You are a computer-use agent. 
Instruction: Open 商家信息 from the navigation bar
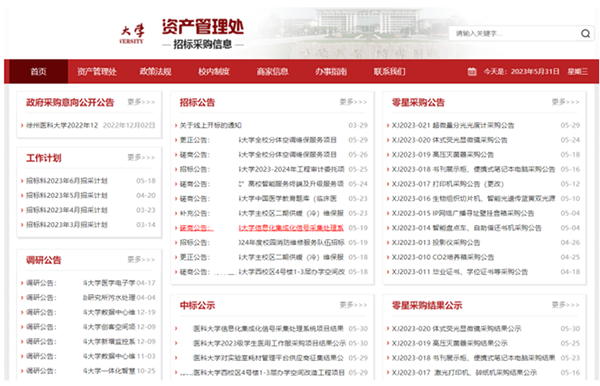pos(272,72)
